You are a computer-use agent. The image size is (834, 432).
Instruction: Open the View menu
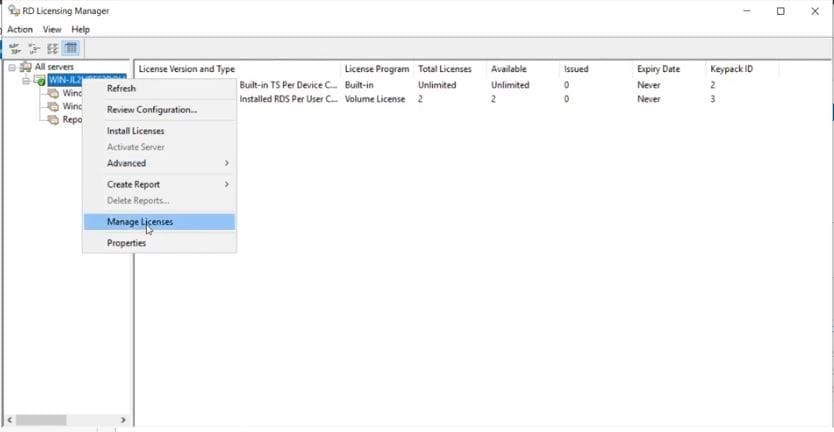52,30
